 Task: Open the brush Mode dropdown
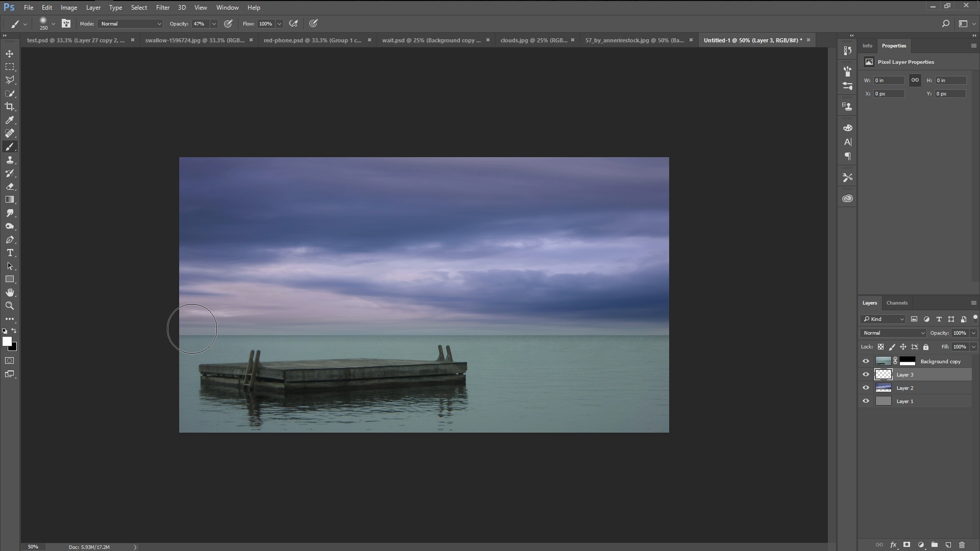click(131, 24)
